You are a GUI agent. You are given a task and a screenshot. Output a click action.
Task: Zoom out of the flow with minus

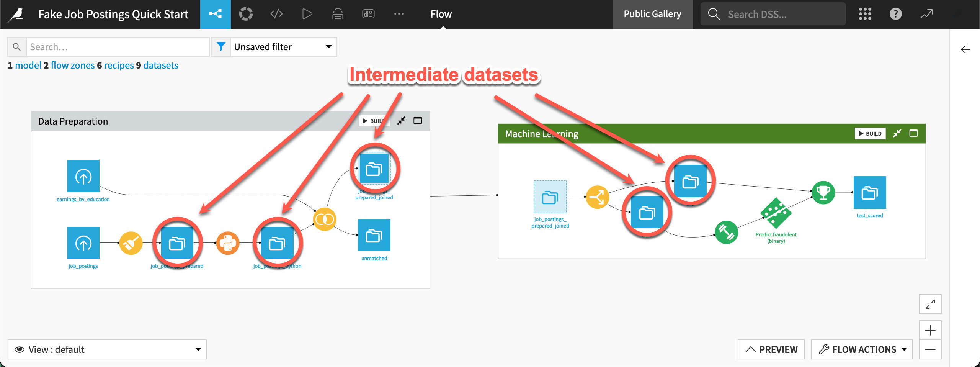click(x=930, y=349)
